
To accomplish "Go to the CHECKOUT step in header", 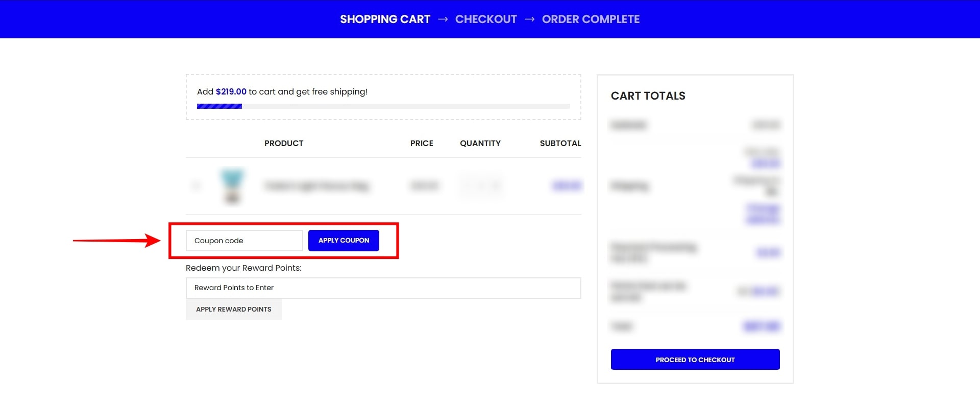I will point(486,19).
